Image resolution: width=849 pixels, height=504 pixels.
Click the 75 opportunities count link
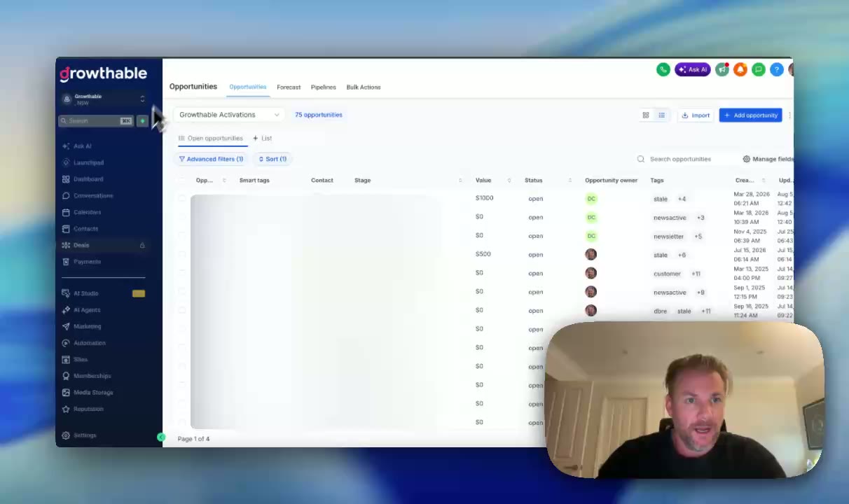pos(319,115)
